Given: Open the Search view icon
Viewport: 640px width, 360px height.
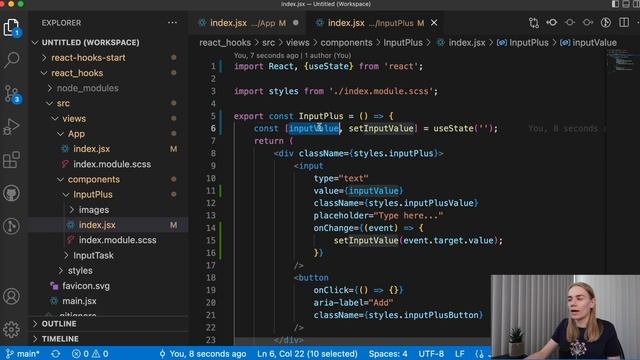Looking at the screenshot, I should [x=11, y=60].
